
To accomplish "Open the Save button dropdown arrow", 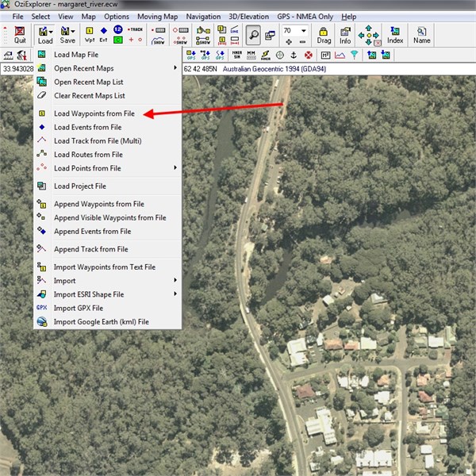I will (73, 31).
